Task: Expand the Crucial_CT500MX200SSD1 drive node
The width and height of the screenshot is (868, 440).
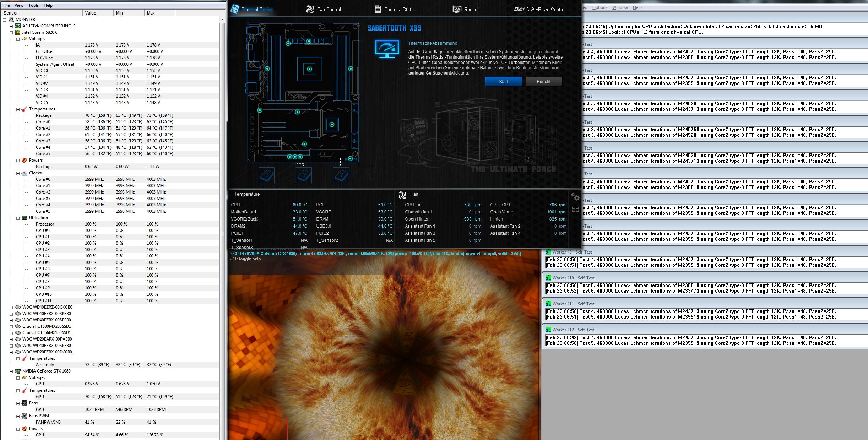Action: (x=11, y=326)
